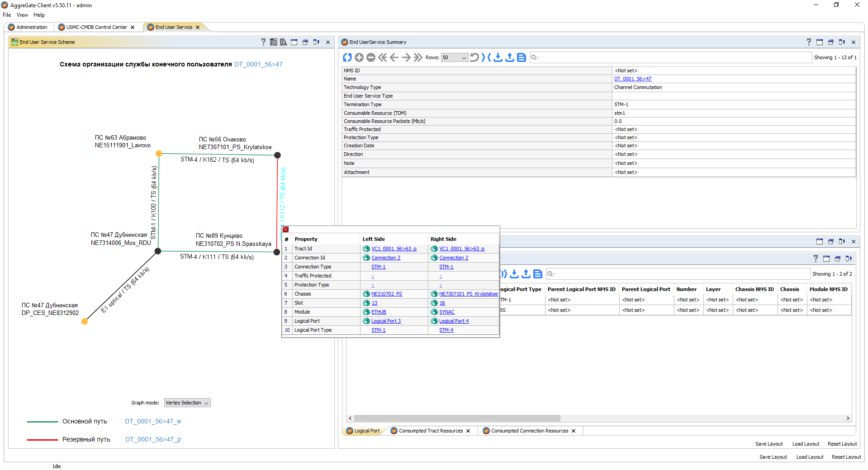Viewport: 868px width, 470px height.
Task: Add a row with the plus icon
Action: tap(359, 57)
